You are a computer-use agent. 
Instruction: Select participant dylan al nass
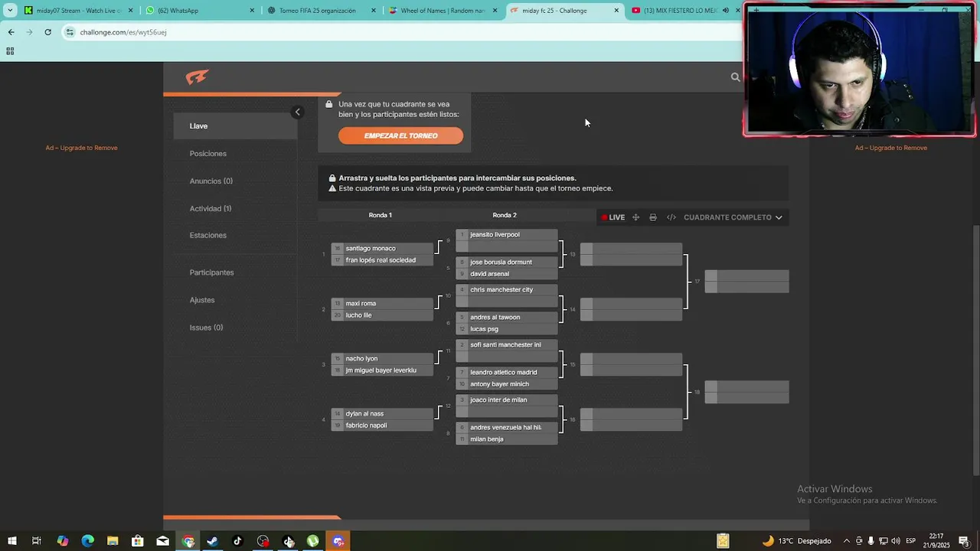click(382, 414)
